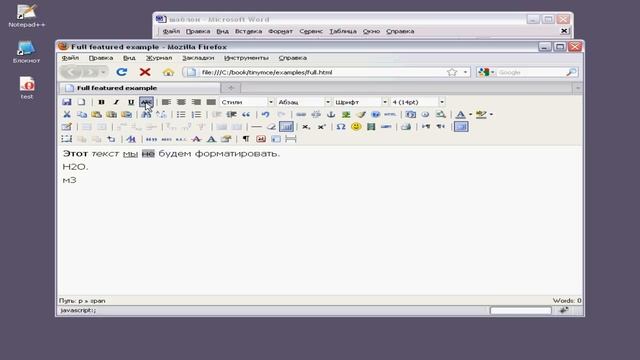Viewport: 640px width, 360px height.
Task: Toggle the Blockquote quotation marks button
Action: (x=246, y=114)
